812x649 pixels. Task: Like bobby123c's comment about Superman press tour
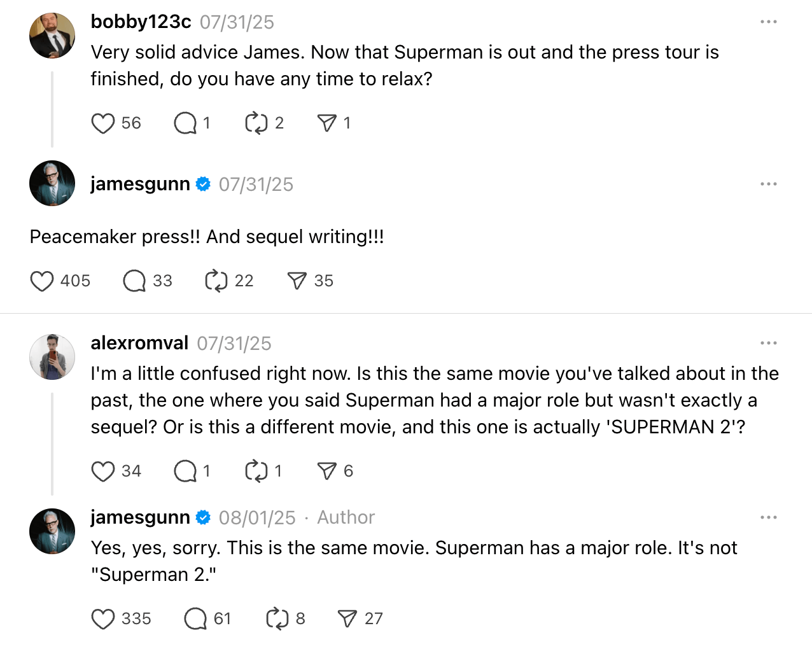103,123
